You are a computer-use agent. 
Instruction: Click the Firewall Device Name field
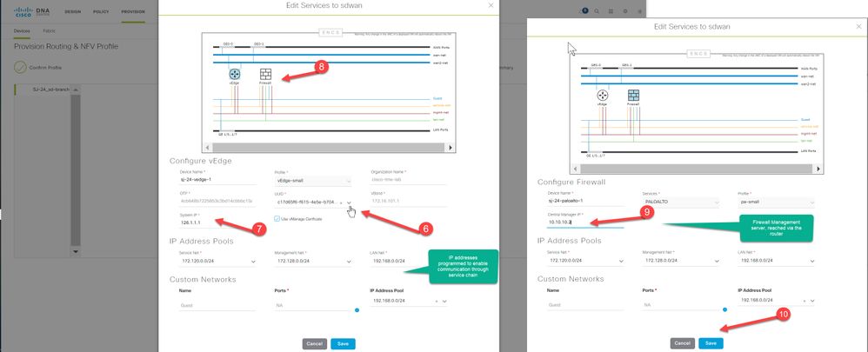tap(585, 202)
